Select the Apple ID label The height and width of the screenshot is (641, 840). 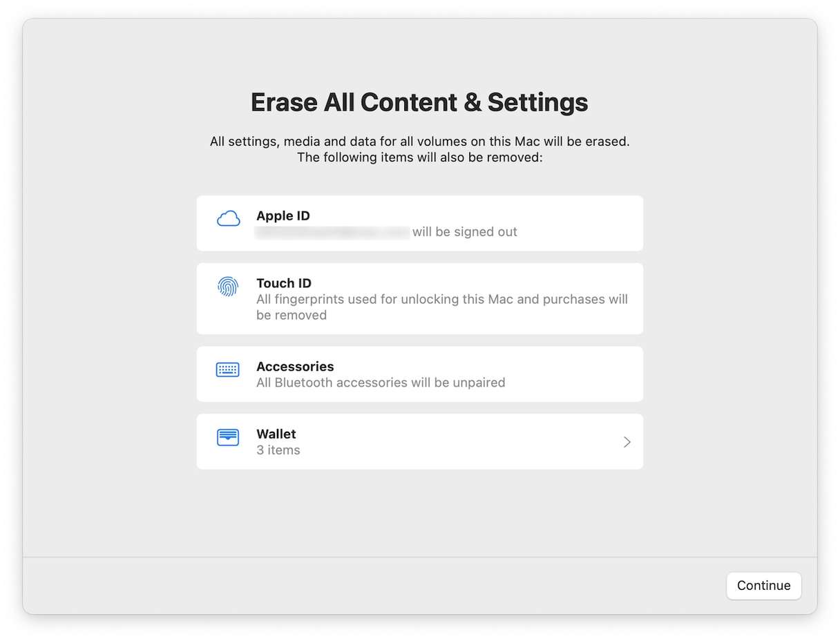pyautogui.click(x=283, y=216)
